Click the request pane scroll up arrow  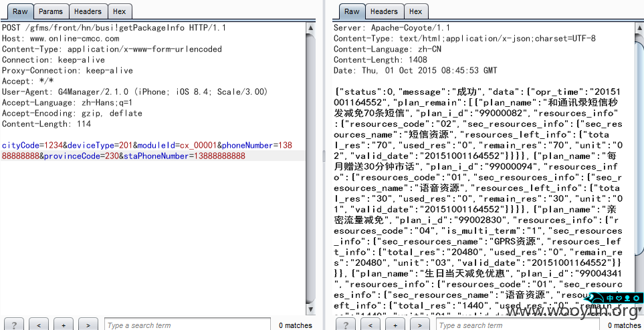click(310, 28)
